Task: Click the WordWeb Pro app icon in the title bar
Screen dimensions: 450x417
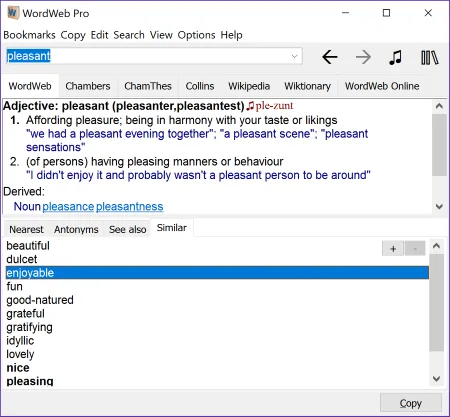Action: click(13, 13)
